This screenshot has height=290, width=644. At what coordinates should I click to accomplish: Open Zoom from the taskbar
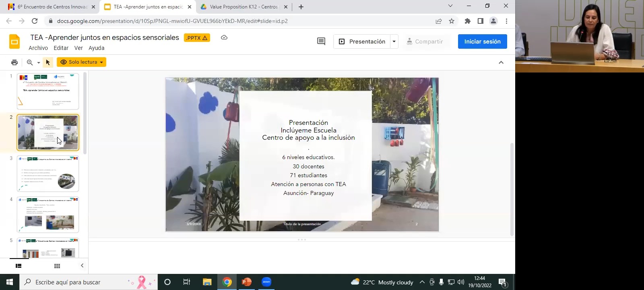[266, 282]
